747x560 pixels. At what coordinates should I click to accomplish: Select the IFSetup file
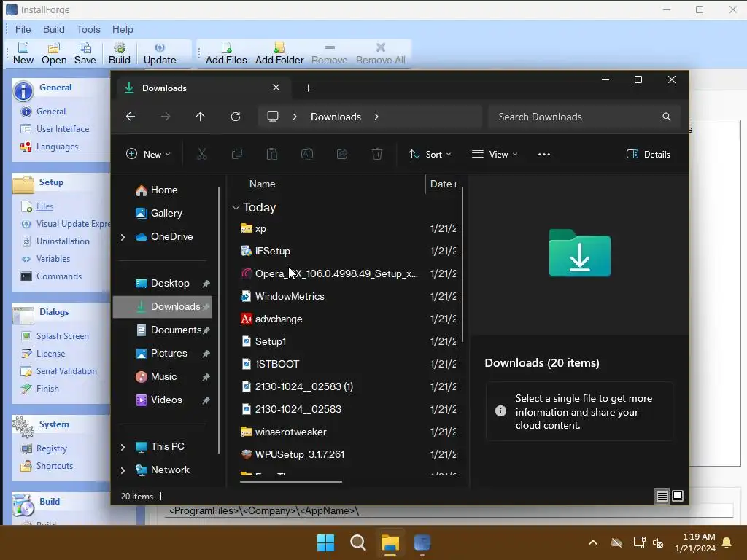pos(272,251)
